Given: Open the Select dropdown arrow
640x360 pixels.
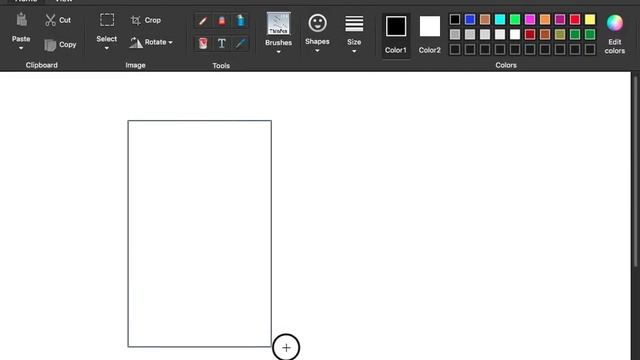Looking at the screenshot, I should (x=107, y=48).
